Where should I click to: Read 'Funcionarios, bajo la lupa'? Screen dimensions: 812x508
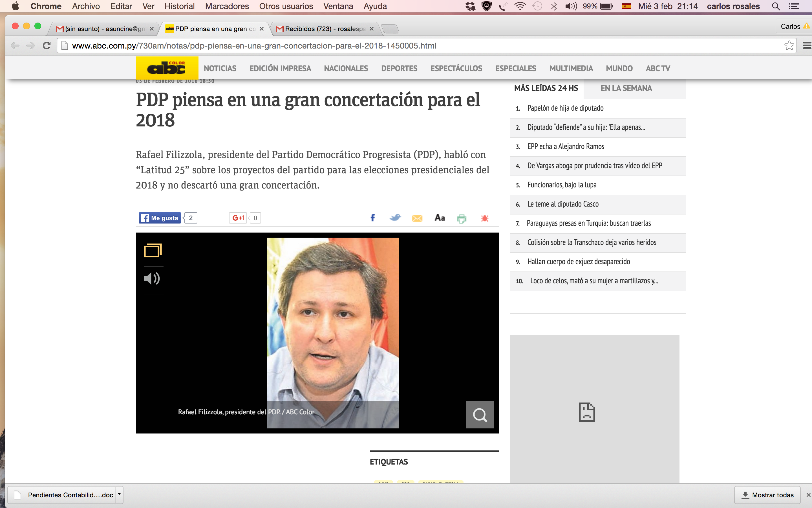pos(562,185)
